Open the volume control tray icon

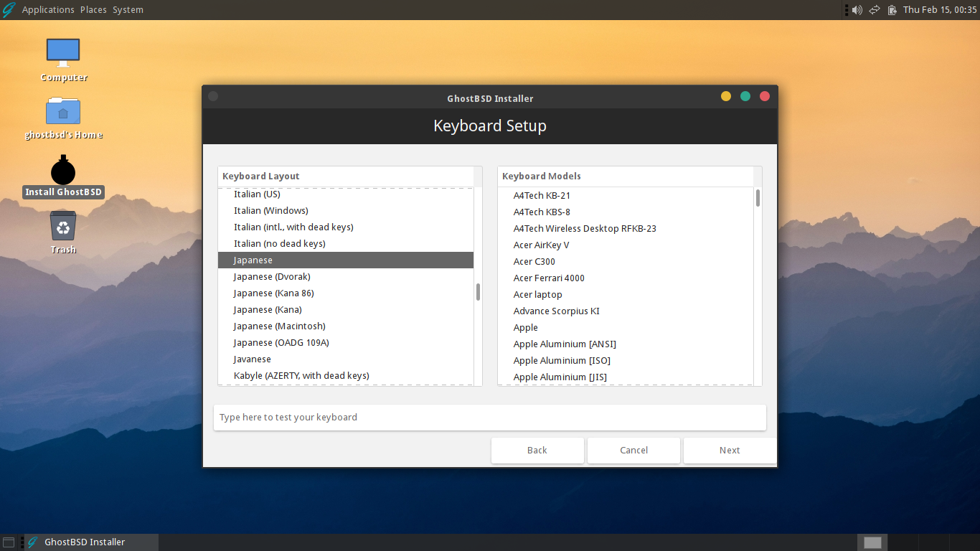(856, 10)
